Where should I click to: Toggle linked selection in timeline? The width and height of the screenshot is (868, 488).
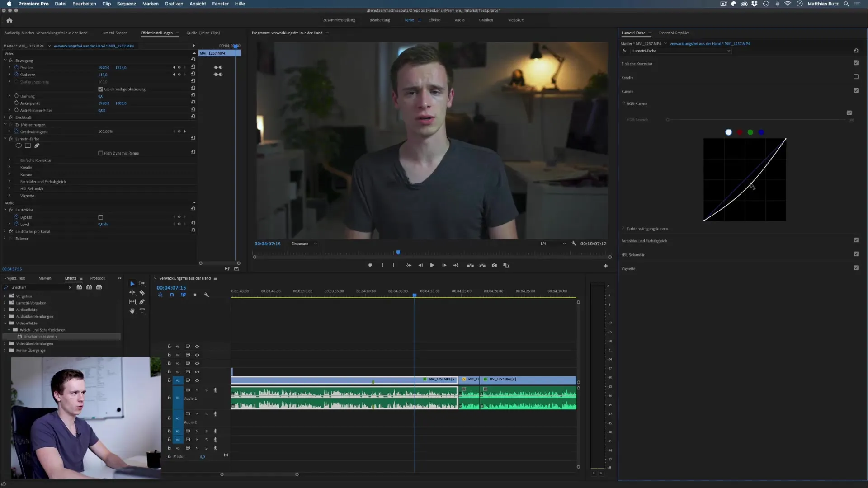pos(183,295)
